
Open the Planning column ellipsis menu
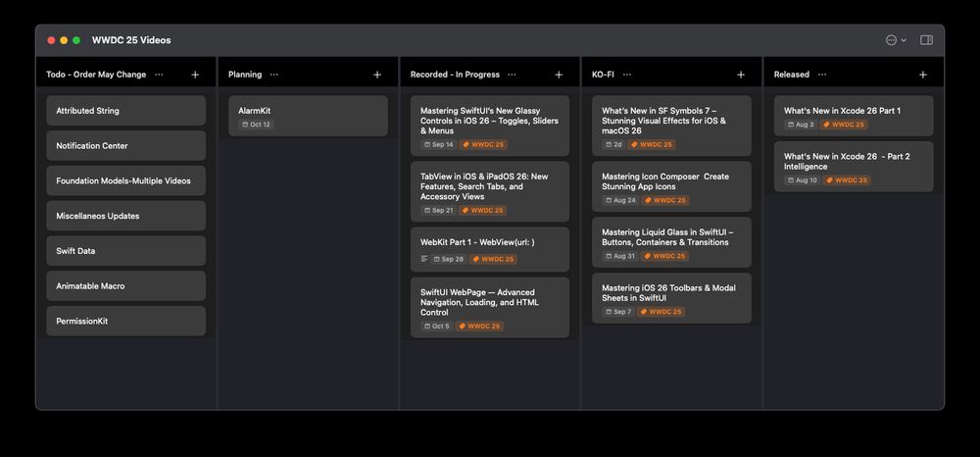pyautogui.click(x=273, y=75)
